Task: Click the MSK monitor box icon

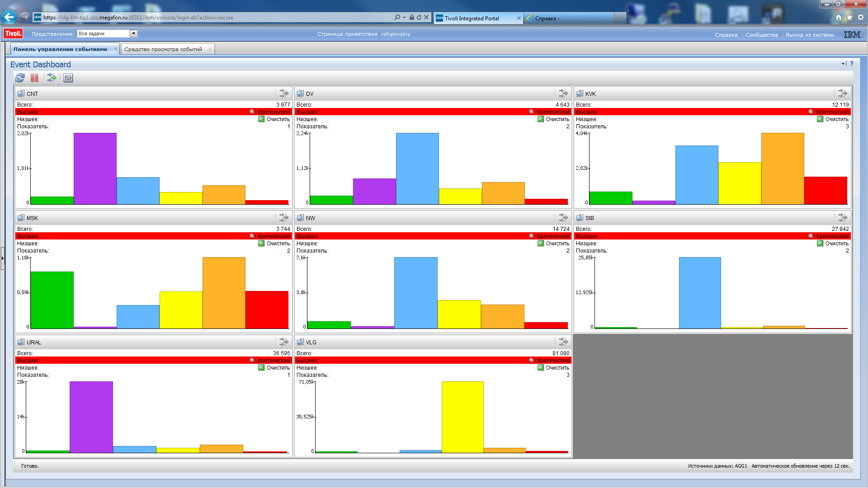Action: tap(21, 218)
